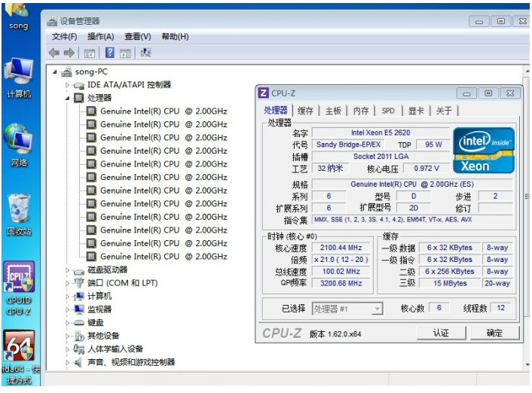
Task: Click the x 21.0 ( 12 - 20 ) multiplier value
Action: 341,260
